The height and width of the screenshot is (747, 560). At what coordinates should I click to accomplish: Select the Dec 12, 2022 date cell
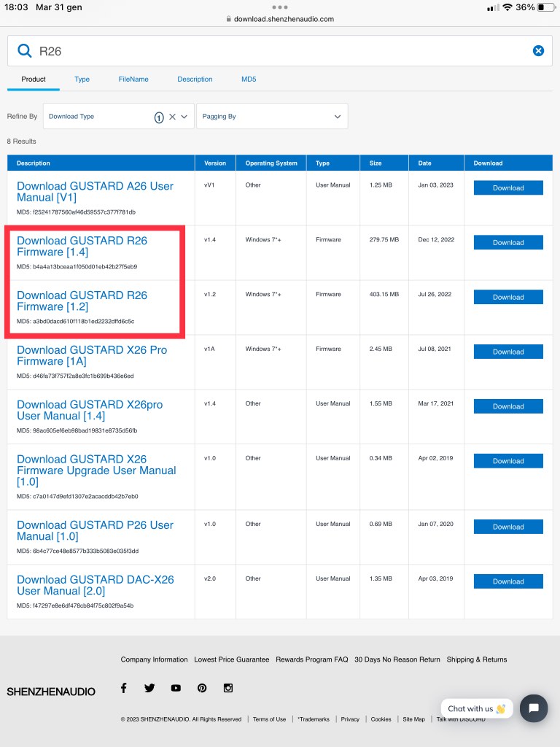point(436,239)
